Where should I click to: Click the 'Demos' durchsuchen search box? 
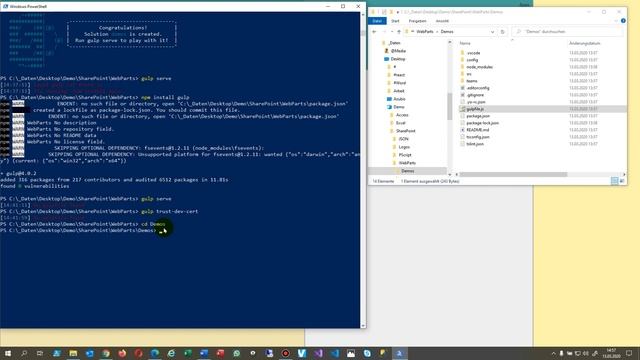(567, 31)
